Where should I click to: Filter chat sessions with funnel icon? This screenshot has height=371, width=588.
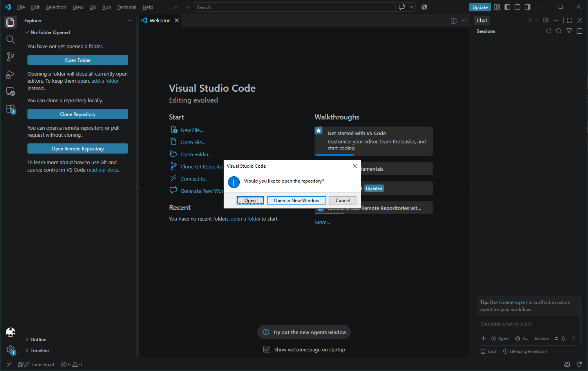(569, 31)
